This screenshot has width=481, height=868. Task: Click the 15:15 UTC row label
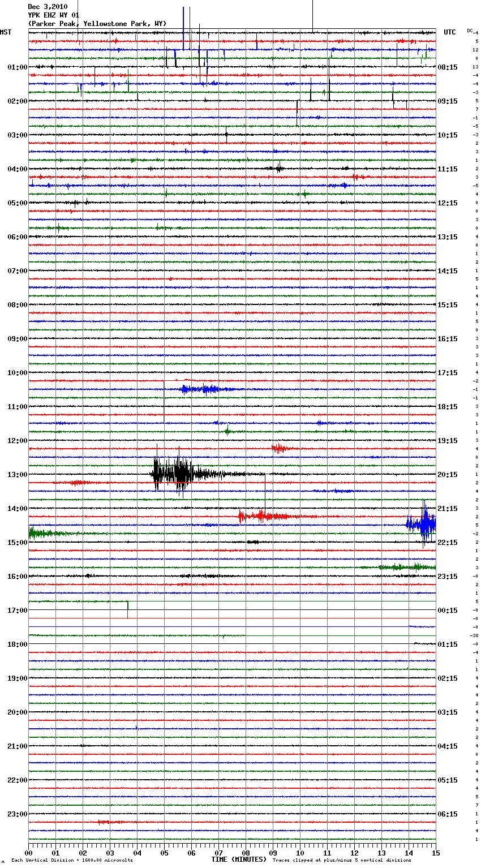(448, 305)
